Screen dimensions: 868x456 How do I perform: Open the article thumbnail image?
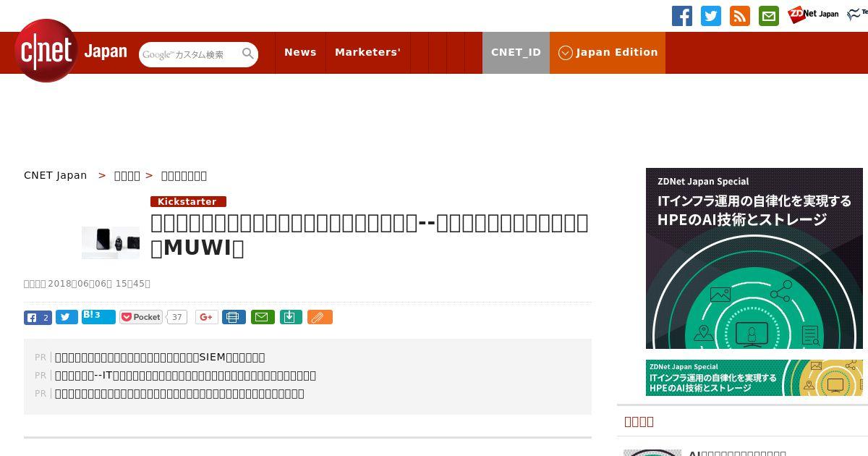pyautogui.click(x=111, y=242)
